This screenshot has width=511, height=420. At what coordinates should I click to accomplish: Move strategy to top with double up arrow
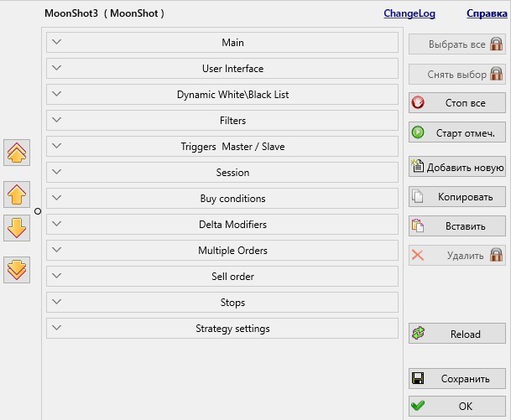coord(17,153)
